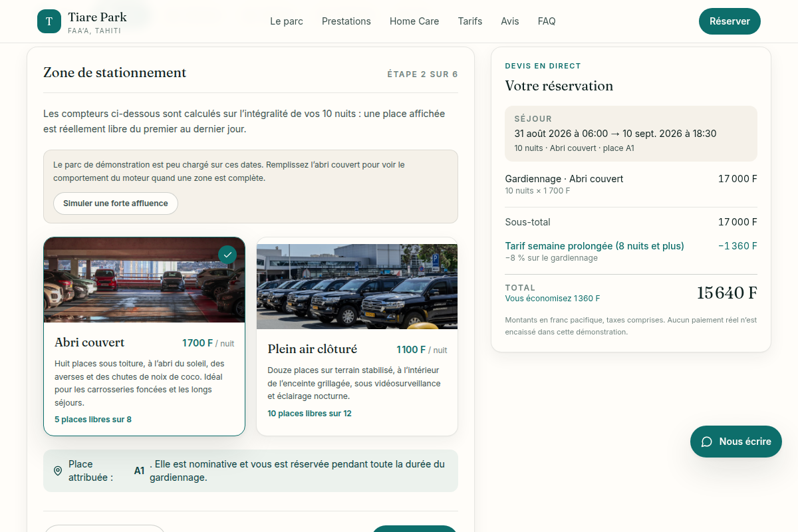This screenshot has width=798, height=532.
Task: Open Home Care page
Action: [414, 21]
